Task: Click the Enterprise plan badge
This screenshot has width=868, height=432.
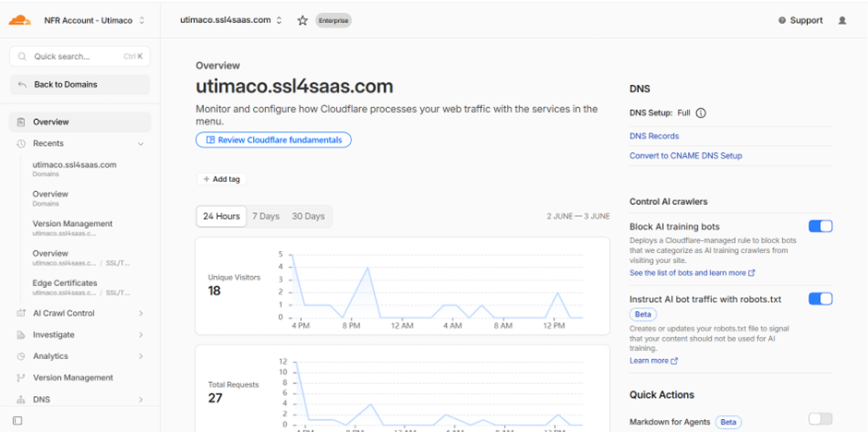Action: click(x=333, y=20)
